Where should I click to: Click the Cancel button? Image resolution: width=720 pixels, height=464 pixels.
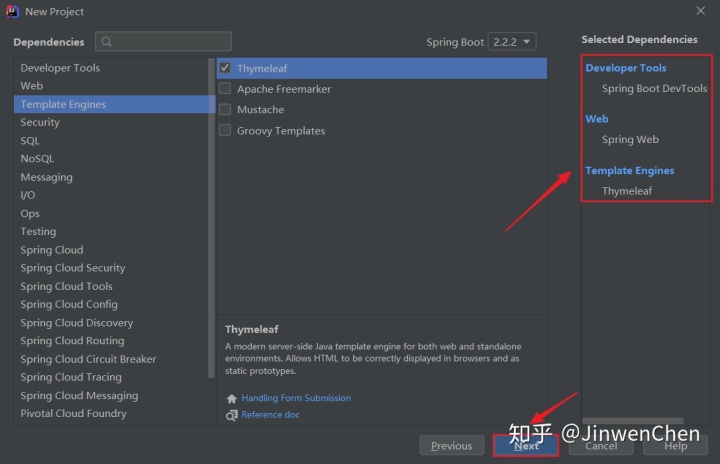tap(601, 446)
